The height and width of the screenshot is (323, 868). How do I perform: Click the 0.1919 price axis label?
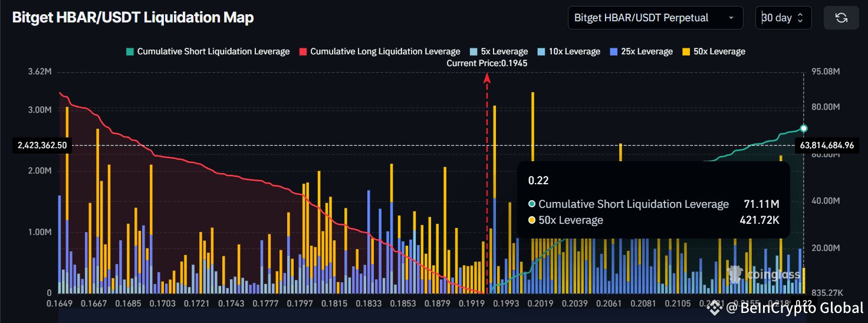coord(472,304)
